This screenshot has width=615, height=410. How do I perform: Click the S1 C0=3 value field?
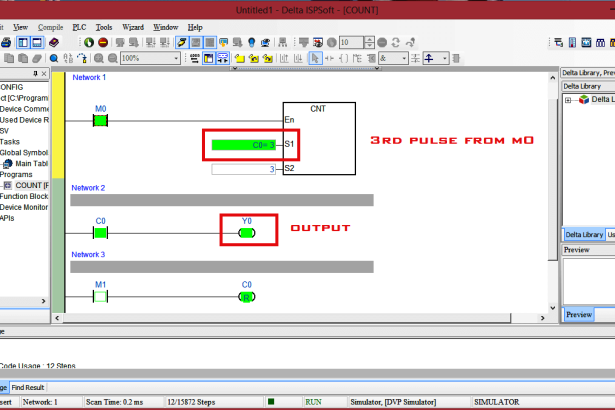pos(244,145)
